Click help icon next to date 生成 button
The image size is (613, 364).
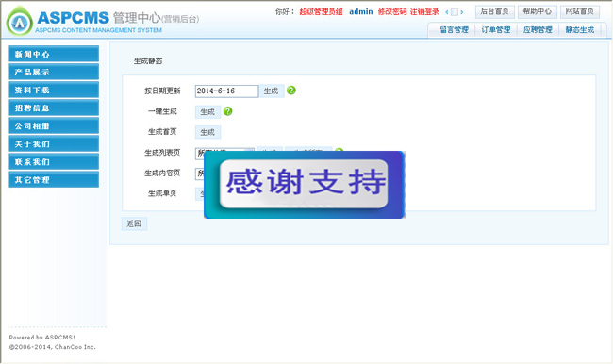[291, 91]
